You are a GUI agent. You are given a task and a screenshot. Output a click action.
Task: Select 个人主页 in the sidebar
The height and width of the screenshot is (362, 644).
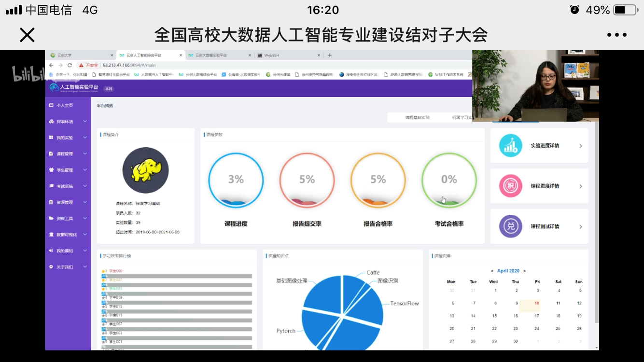tap(65, 105)
